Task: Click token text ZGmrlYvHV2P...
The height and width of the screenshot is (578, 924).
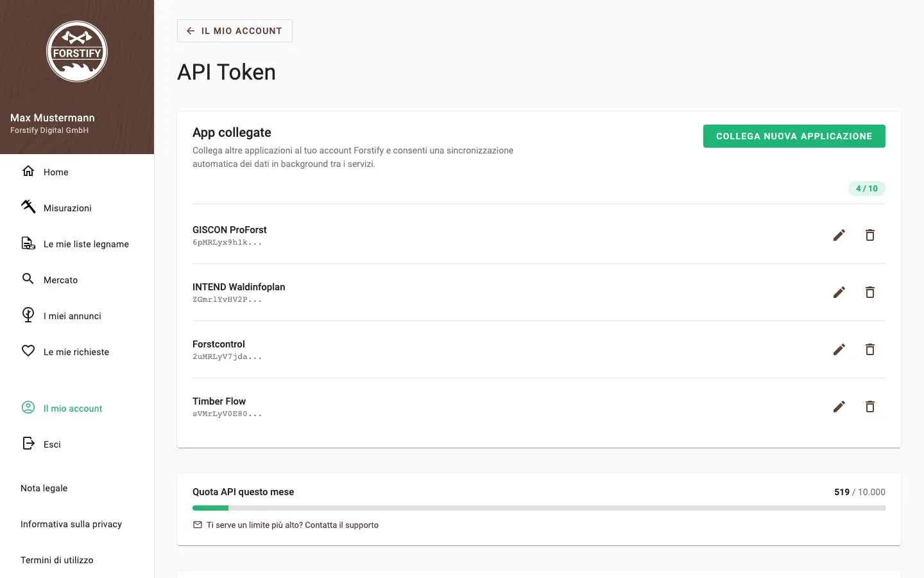Action: point(227,300)
